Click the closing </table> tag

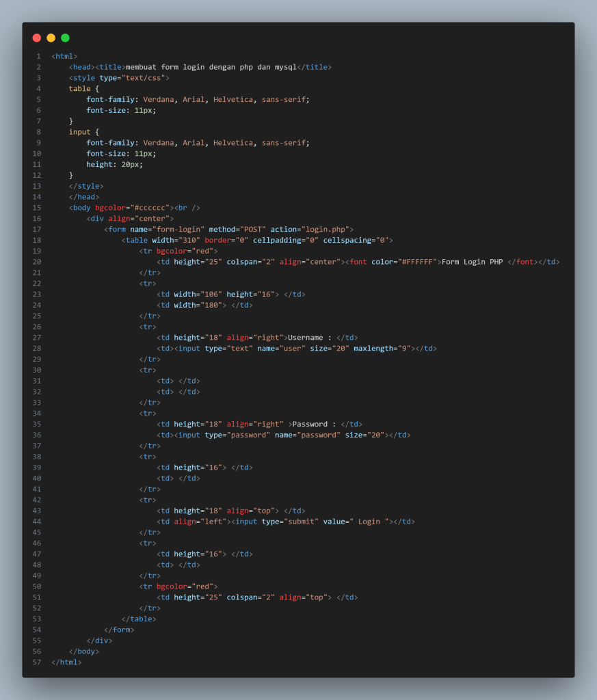[x=139, y=619]
